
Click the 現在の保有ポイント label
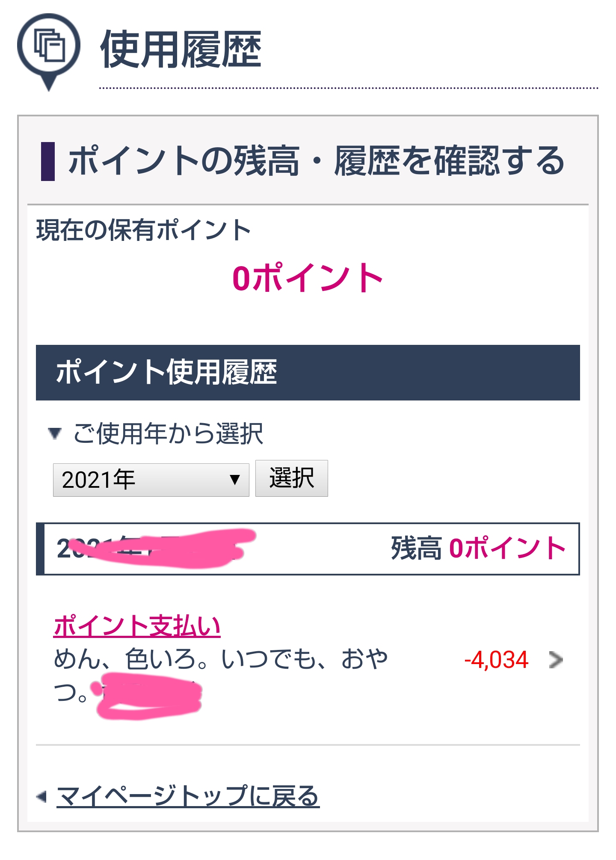pos(143,230)
